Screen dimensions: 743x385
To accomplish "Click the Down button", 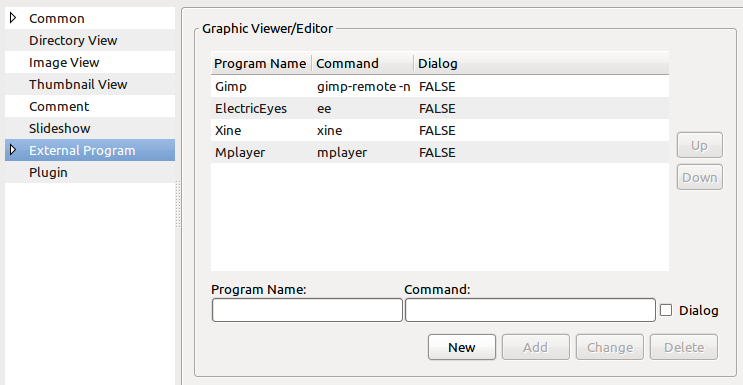I will [699, 177].
